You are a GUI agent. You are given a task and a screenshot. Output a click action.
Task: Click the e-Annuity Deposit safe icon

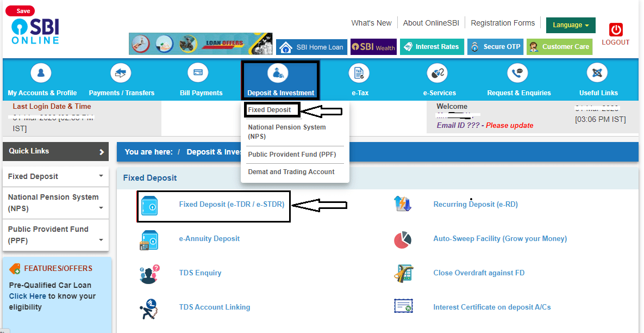tap(149, 240)
